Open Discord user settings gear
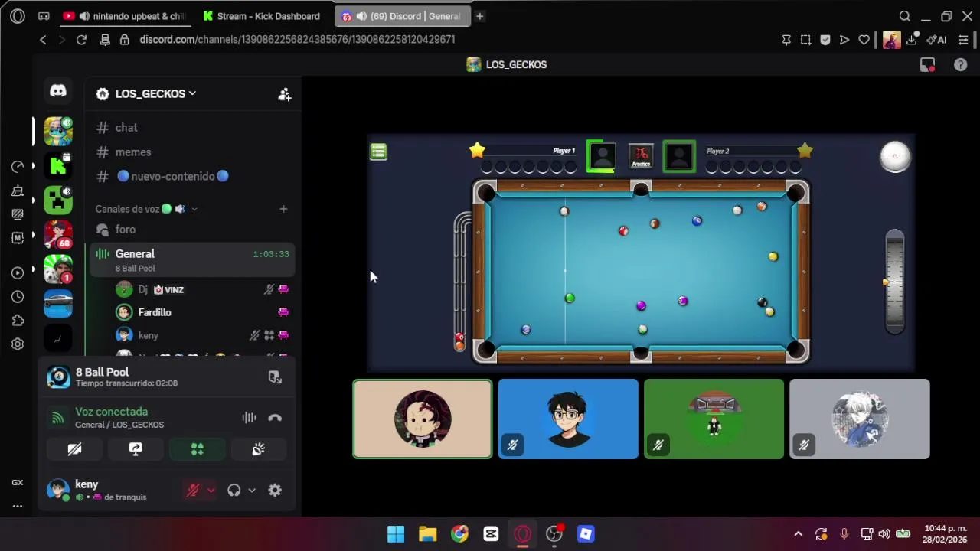Viewport: 980px width, 551px height. click(275, 491)
